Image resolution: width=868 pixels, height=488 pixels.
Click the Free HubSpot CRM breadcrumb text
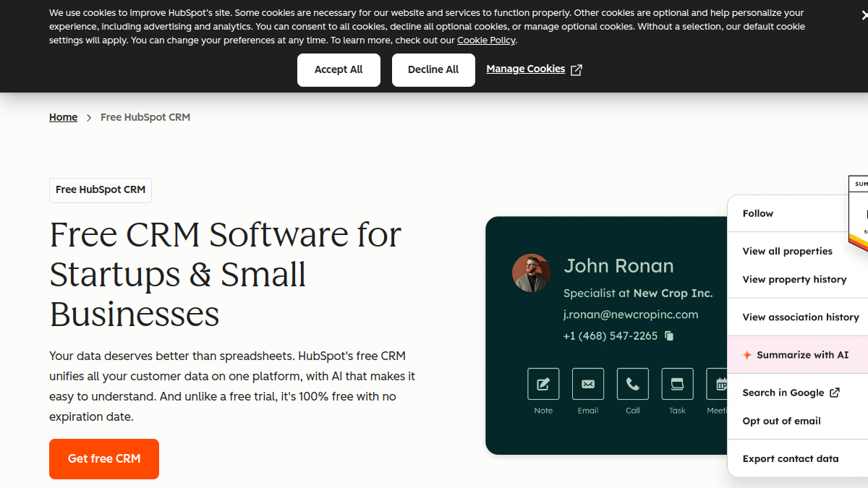tap(145, 117)
